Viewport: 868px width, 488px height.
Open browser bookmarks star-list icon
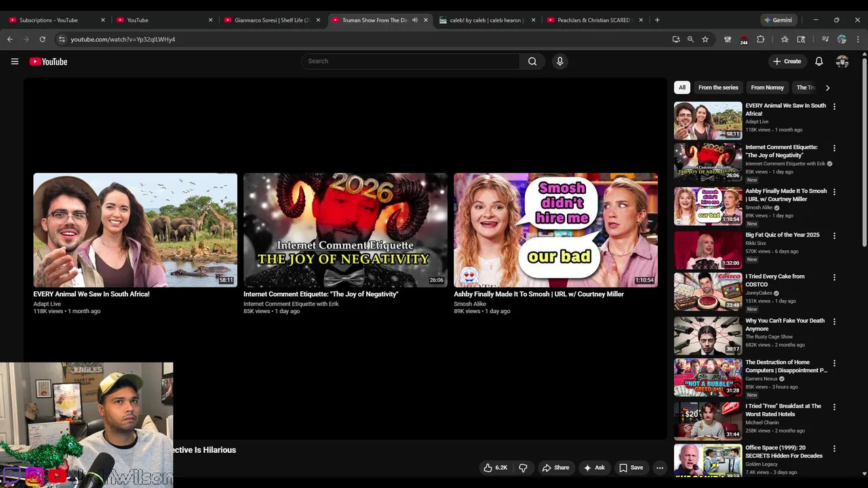785,39
